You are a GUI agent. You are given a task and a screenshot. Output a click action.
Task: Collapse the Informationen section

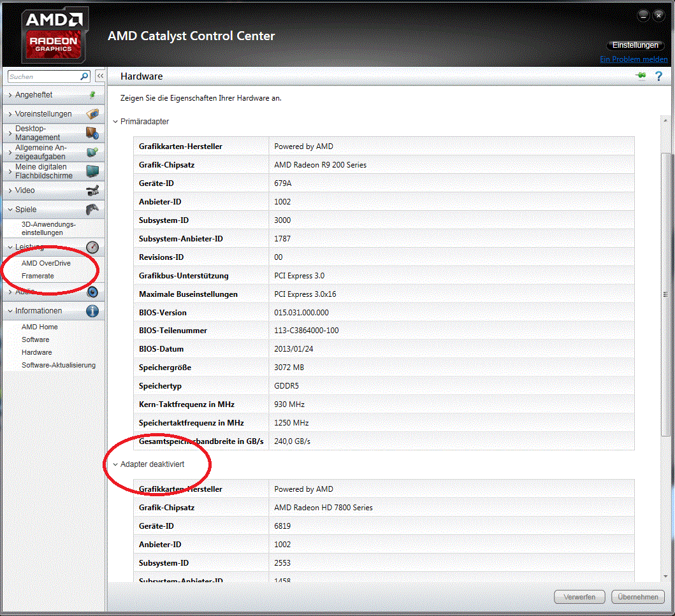(x=10, y=311)
